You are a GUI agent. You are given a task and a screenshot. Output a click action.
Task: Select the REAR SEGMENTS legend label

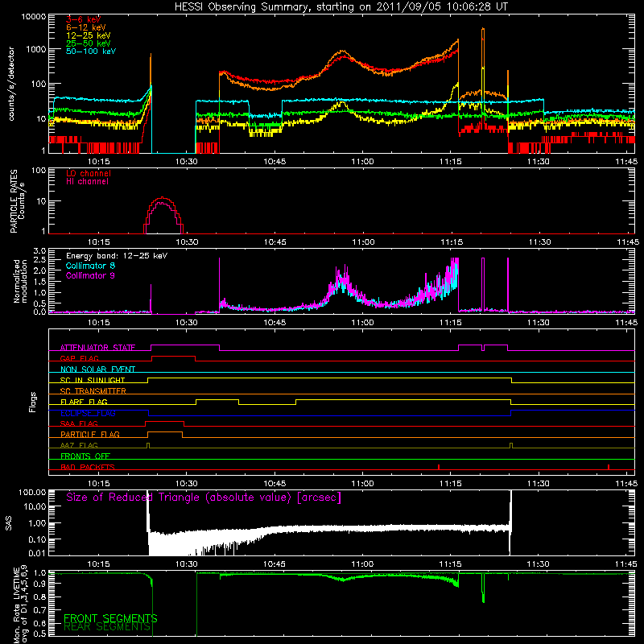tap(107, 627)
